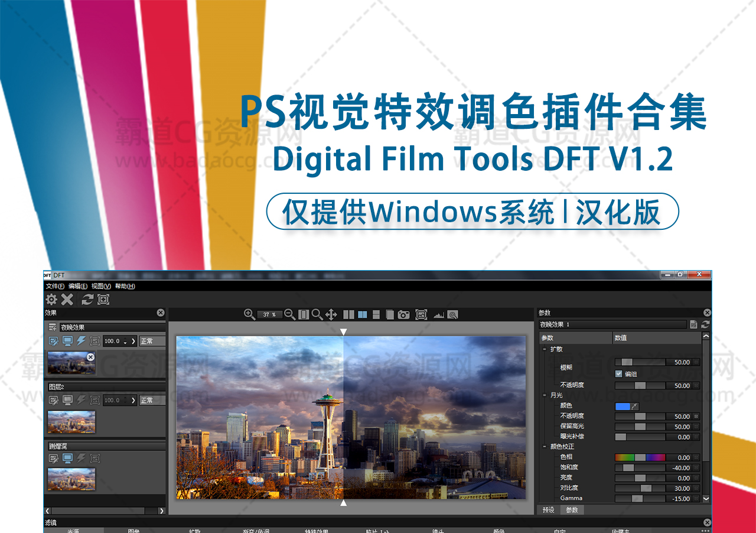Image resolution: width=756 pixels, height=533 pixels.
Task: Click the snapshot camera icon
Action: [403, 315]
